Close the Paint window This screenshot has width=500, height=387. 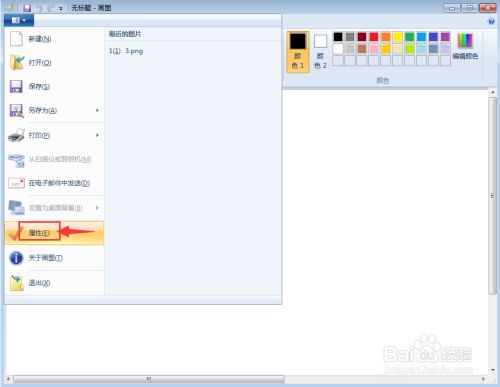click(487, 8)
